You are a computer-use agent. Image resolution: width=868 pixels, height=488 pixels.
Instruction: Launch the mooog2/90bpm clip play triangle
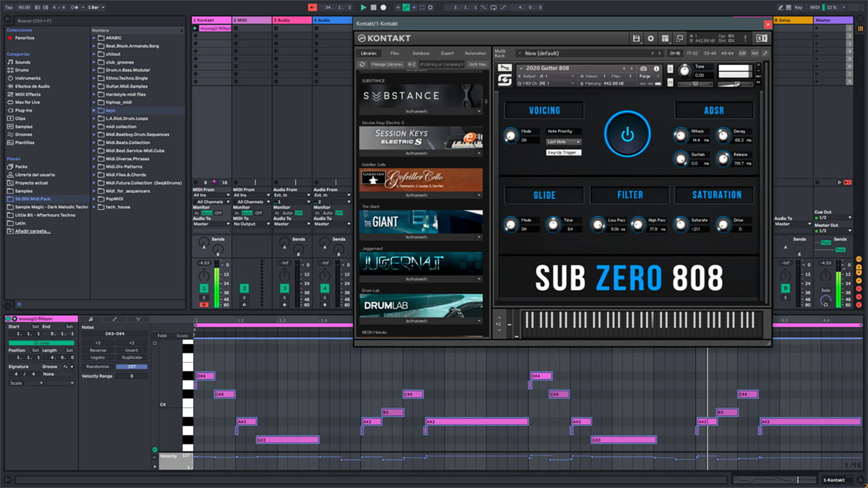click(195, 30)
